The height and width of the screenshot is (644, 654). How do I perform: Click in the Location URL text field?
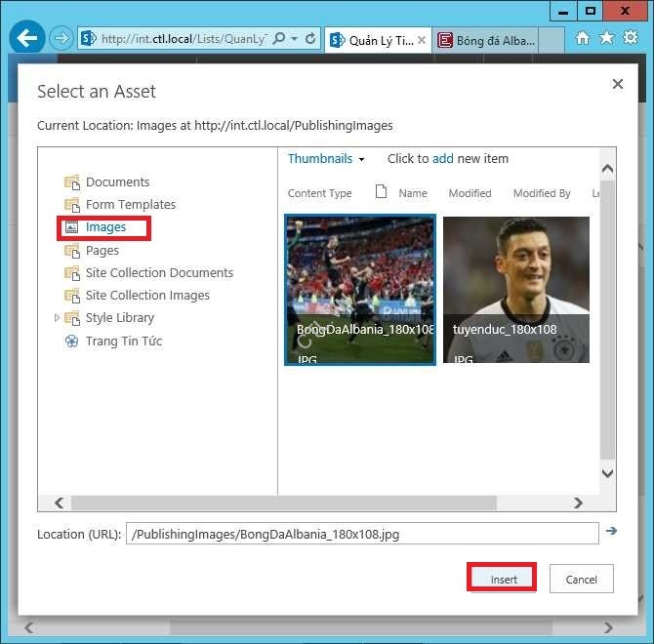[361, 534]
